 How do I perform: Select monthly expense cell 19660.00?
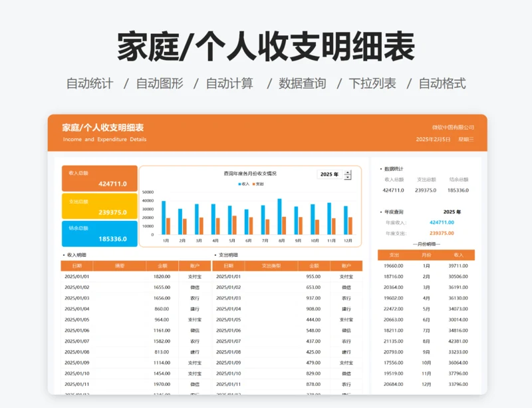(x=394, y=266)
